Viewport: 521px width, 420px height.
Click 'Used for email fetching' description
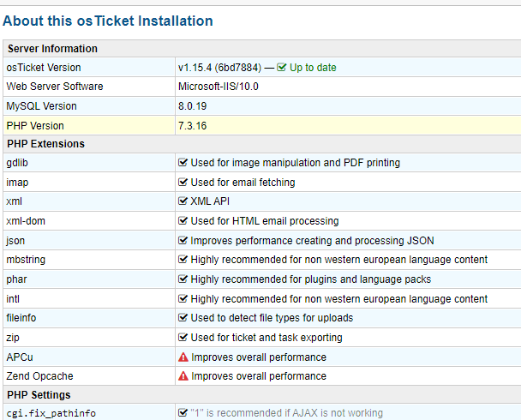click(243, 183)
